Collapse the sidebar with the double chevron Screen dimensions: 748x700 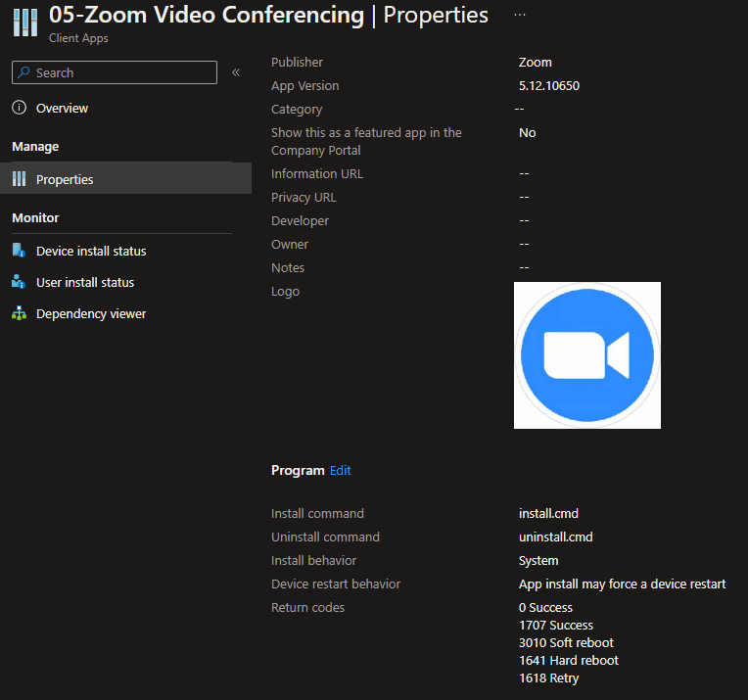pyautogui.click(x=236, y=72)
